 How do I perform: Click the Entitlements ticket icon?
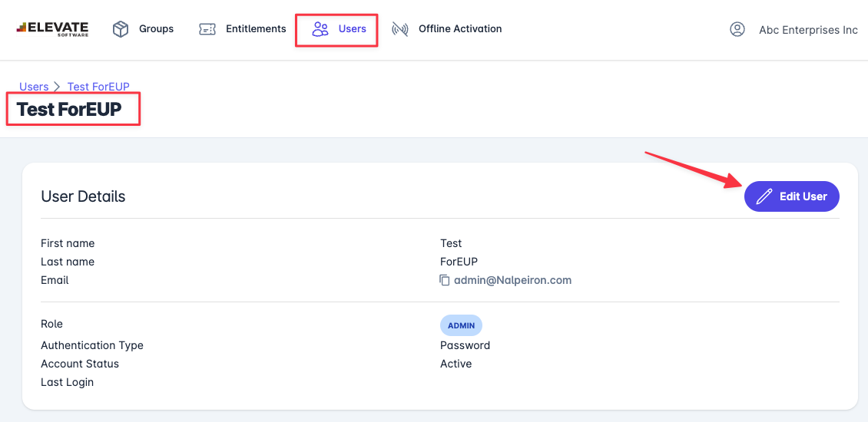[207, 29]
